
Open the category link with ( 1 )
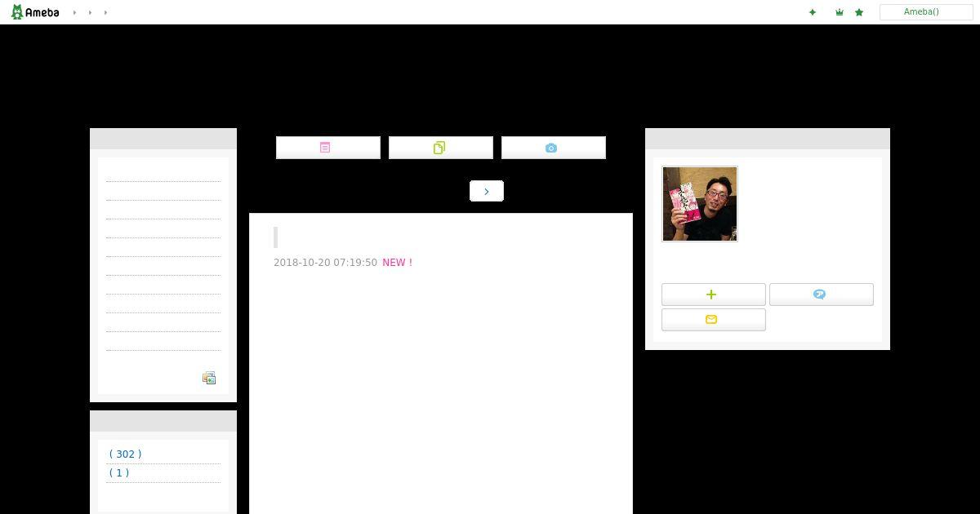pos(119,472)
